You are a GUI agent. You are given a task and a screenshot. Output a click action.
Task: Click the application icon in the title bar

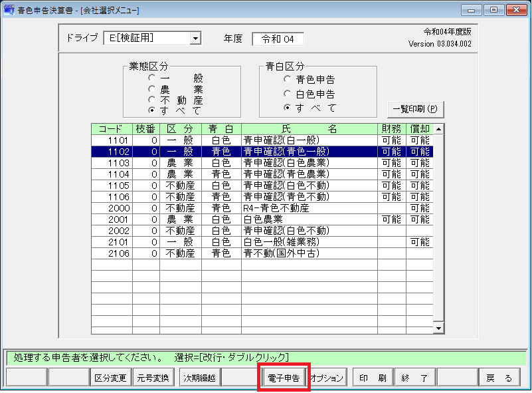point(9,9)
